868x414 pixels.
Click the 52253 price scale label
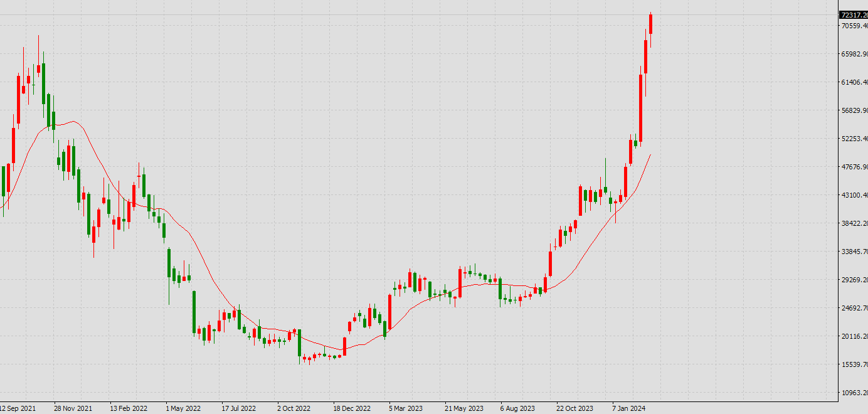pos(854,139)
